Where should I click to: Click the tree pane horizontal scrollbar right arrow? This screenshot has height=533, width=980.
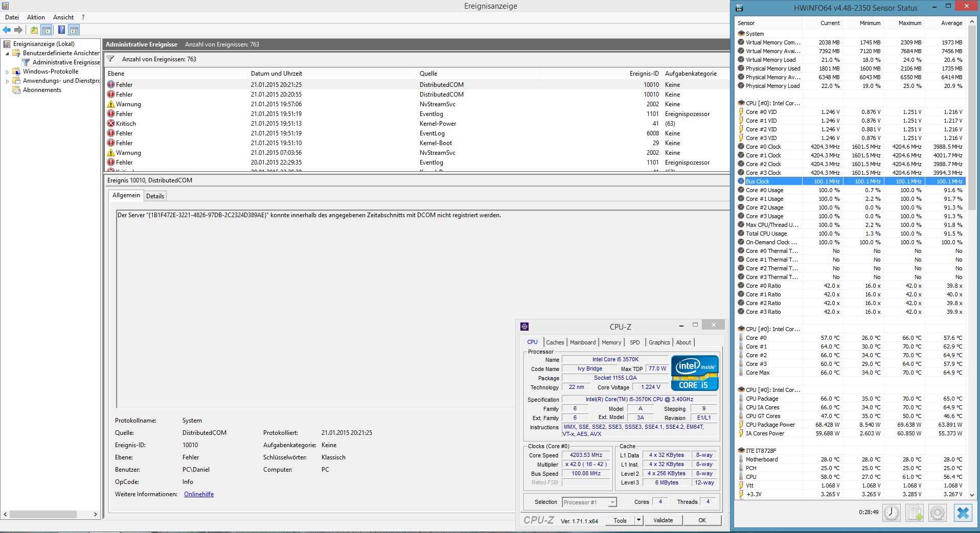tap(95, 515)
